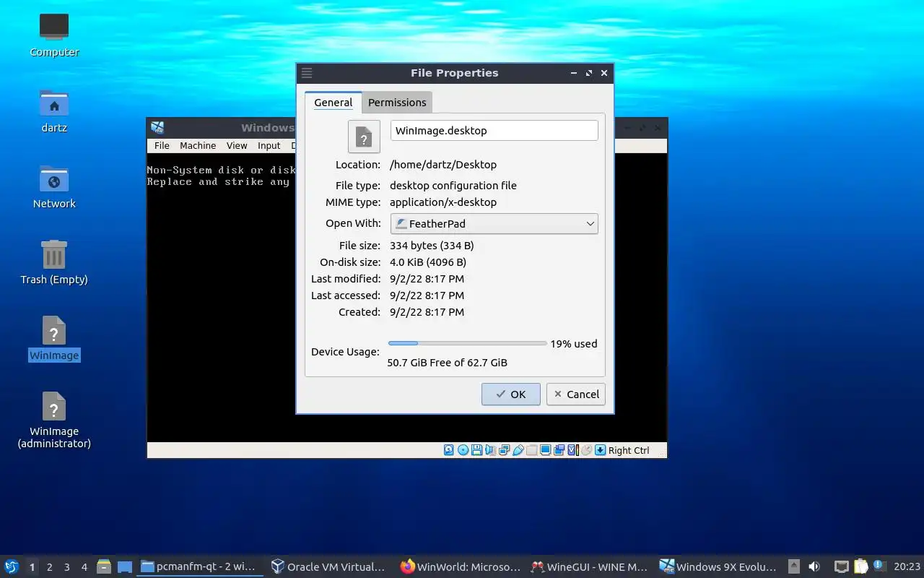The width and height of the screenshot is (924, 578).
Task: Open the clipboard manager tray icon
Action: coord(860,566)
